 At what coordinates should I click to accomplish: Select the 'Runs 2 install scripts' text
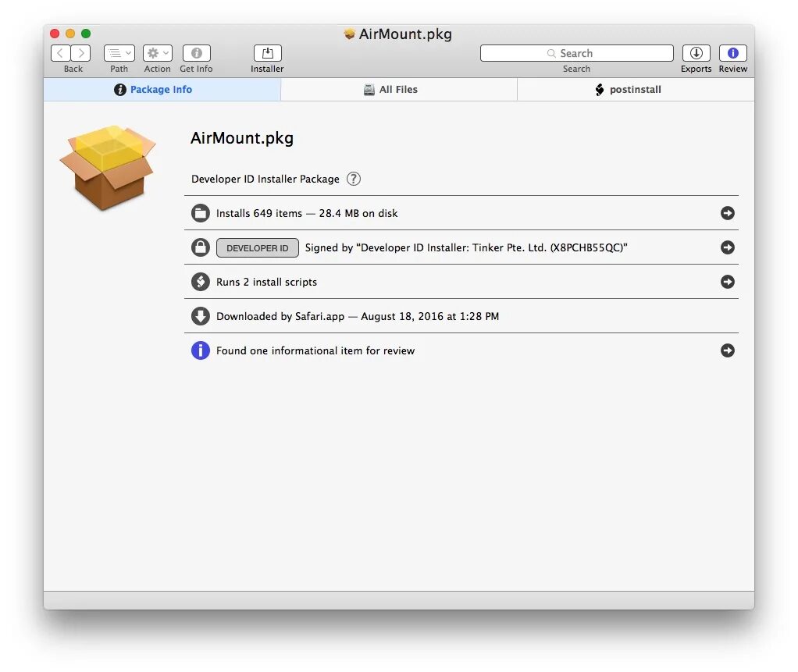point(267,282)
